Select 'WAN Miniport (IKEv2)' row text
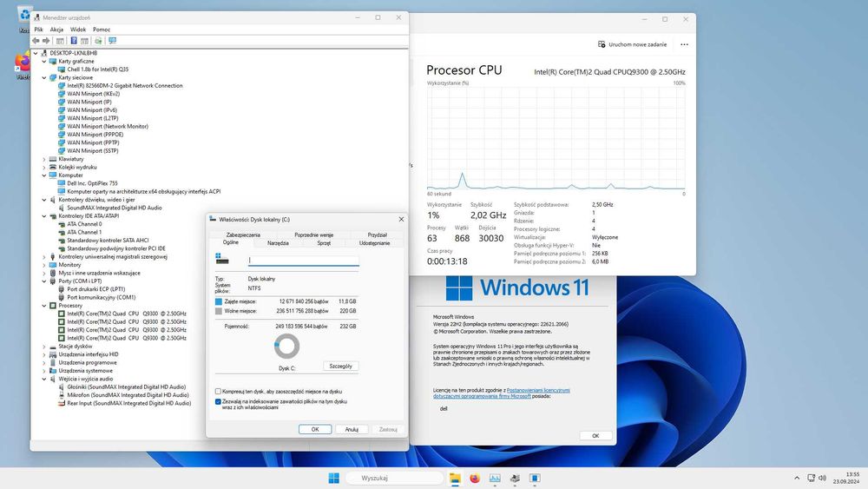The image size is (868, 489). point(94,94)
